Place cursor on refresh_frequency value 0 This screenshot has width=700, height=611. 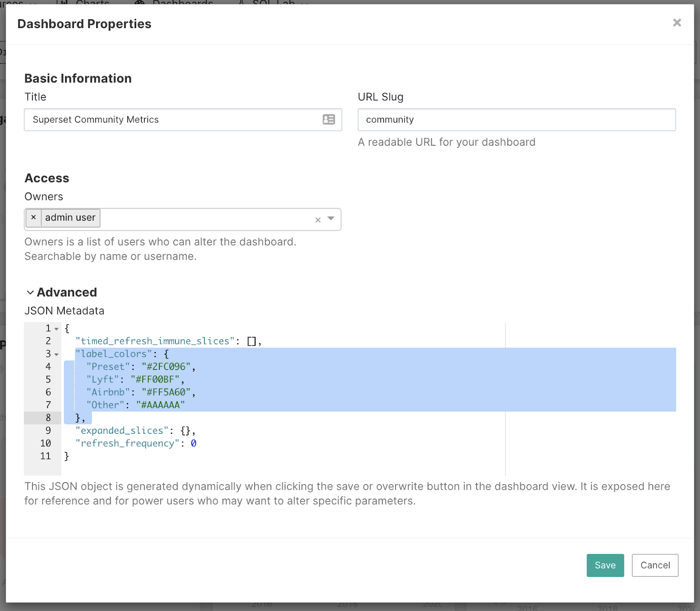(x=193, y=443)
